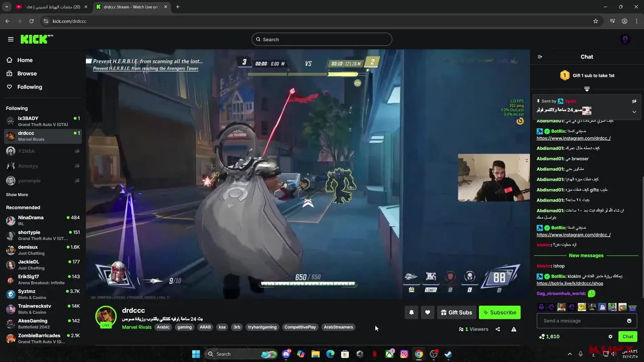Bookmark this page with the star icon
644x362 pixels.
point(596,21)
